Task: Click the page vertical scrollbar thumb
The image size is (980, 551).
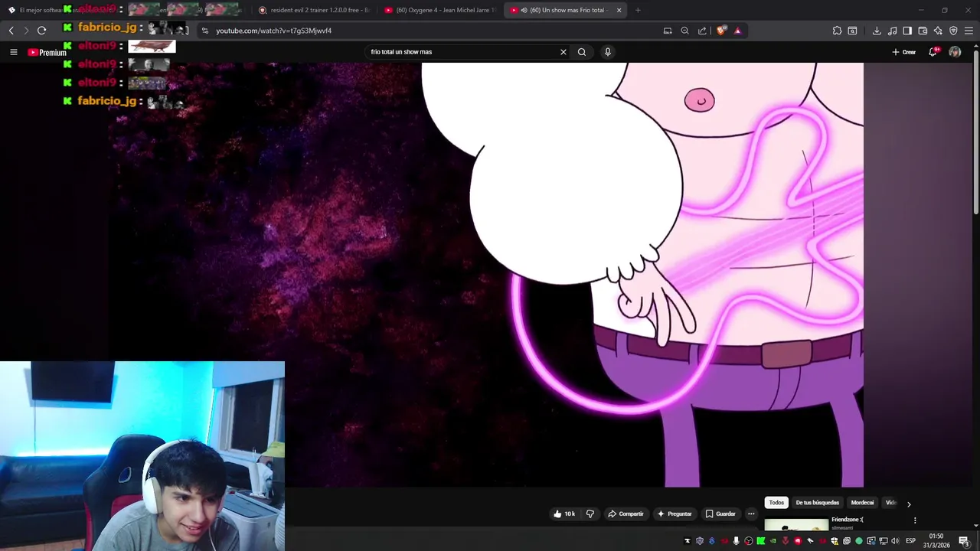Action: pos(975,130)
